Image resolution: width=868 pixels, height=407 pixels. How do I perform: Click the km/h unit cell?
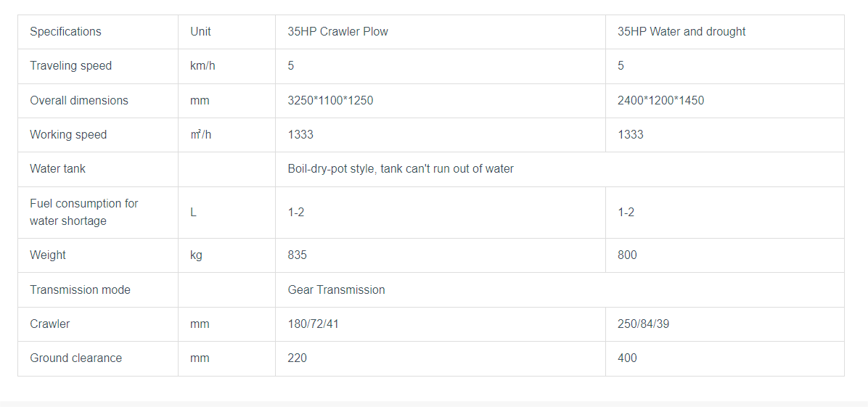202,66
